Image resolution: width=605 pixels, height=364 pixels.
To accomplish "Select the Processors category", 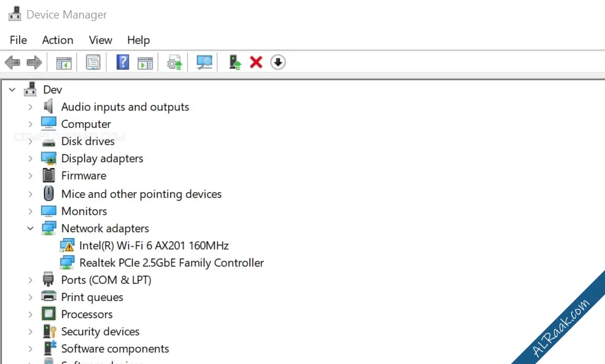I will pos(87,314).
